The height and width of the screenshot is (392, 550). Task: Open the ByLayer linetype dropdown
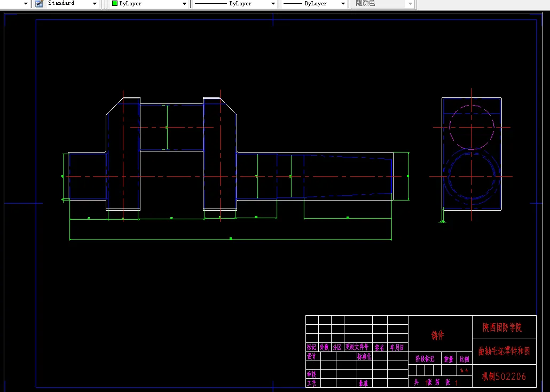(x=273, y=4)
